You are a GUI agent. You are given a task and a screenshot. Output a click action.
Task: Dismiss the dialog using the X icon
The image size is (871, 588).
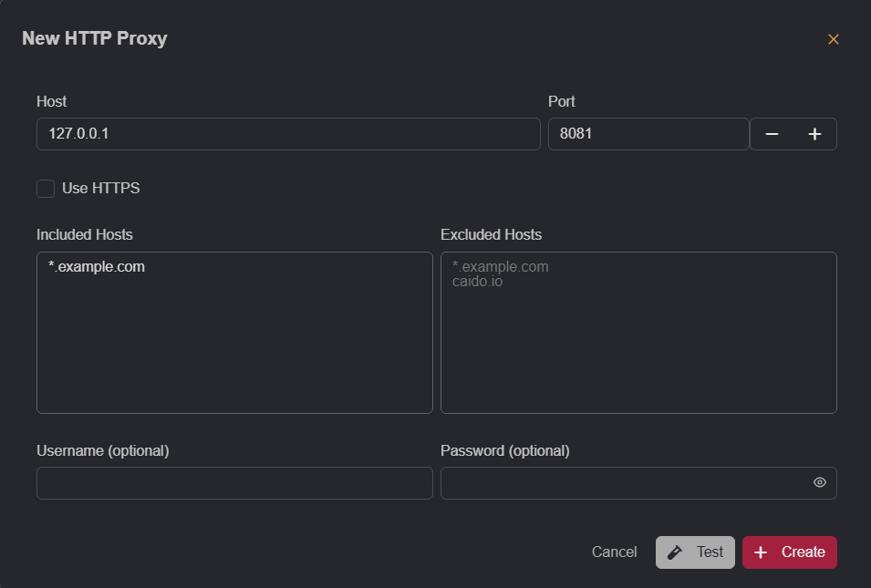point(833,39)
